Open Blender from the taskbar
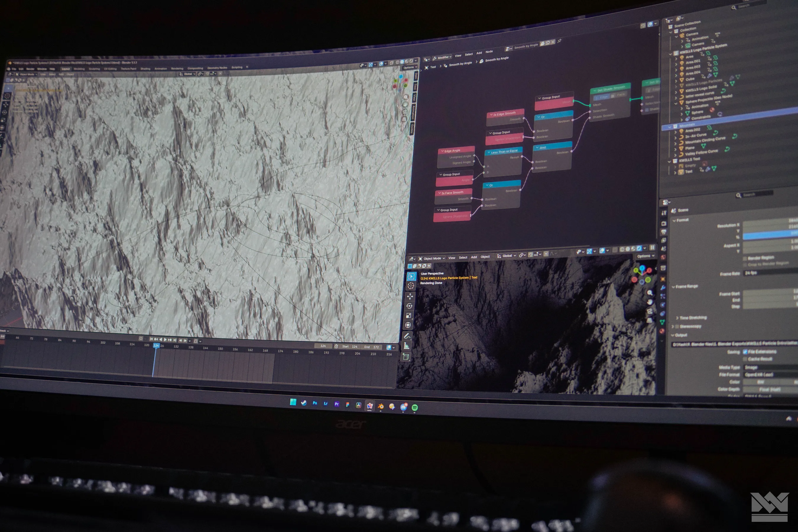Image resolution: width=798 pixels, height=532 pixels. [x=381, y=406]
